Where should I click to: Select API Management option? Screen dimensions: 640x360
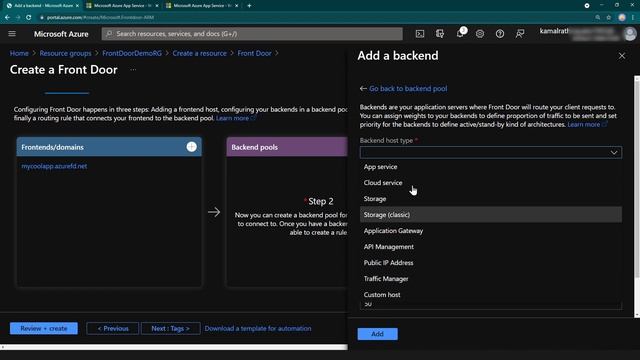point(491,247)
